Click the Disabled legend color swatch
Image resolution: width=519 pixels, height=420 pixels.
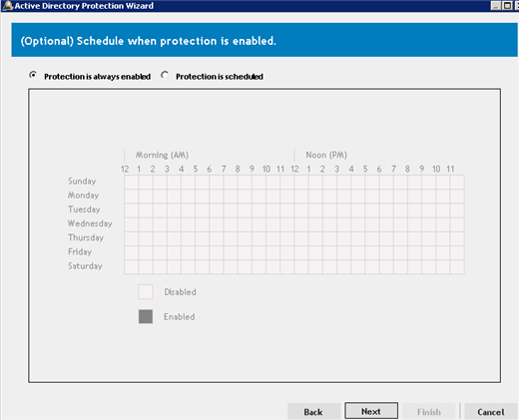[x=146, y=292]
